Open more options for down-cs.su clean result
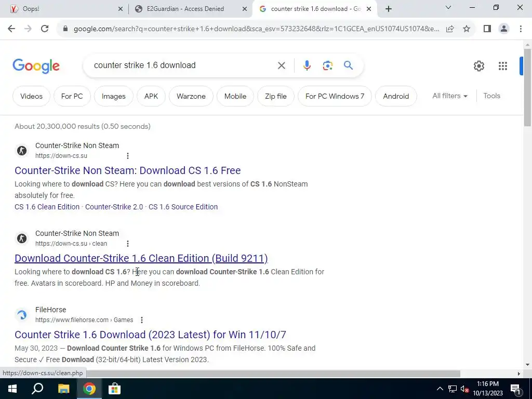The width and height of the screenshot is (532, 399). click(x=128, y=244)
